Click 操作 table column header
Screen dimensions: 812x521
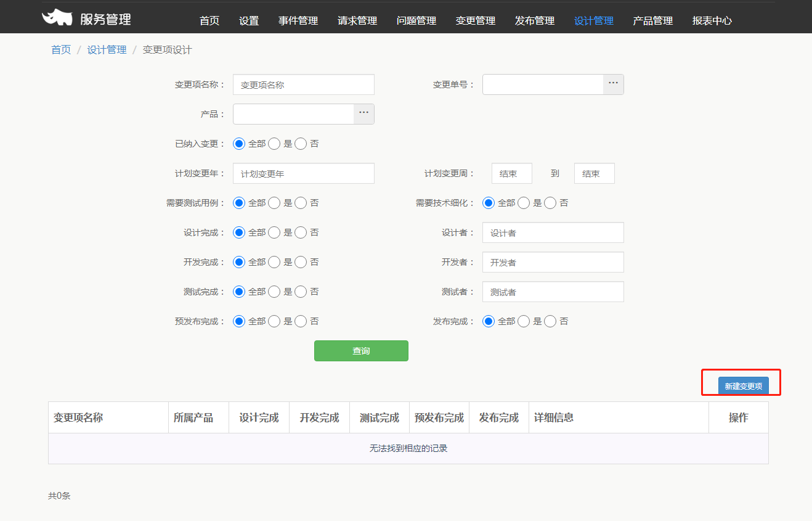click(x=739, y=417)
